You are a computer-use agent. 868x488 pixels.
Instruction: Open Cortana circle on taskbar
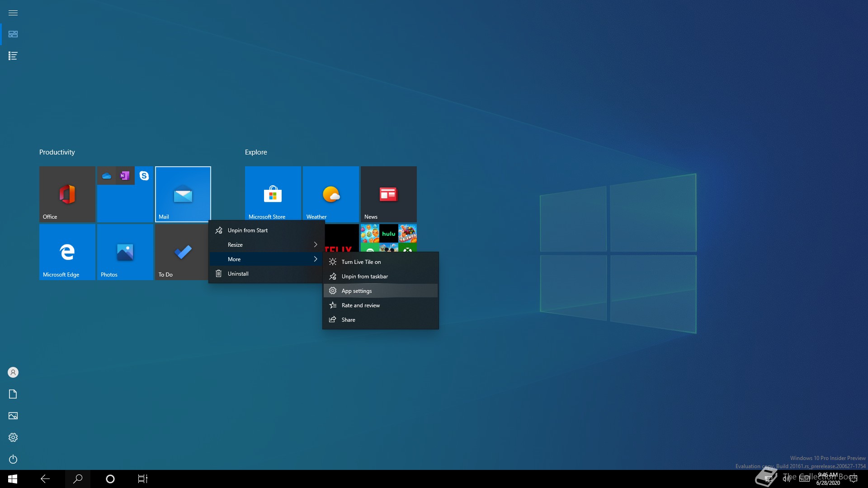click(110, 479)
